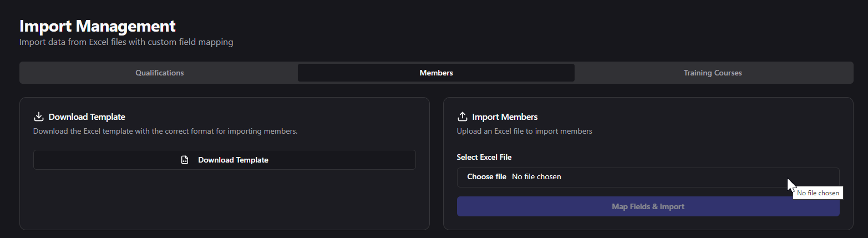Click the page subtitle about custom field mapping
868x238 pixels.
pyautogui.click(x=126, y=42)
